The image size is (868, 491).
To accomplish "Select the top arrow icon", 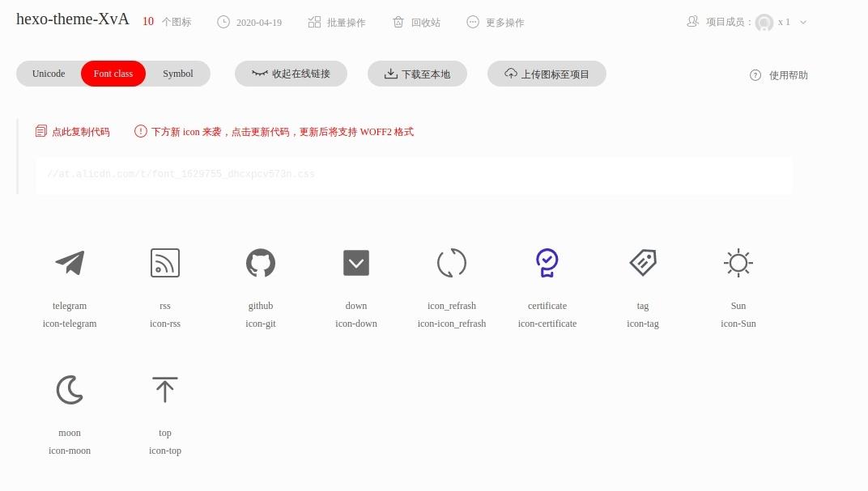I will (x=165, y=390).
